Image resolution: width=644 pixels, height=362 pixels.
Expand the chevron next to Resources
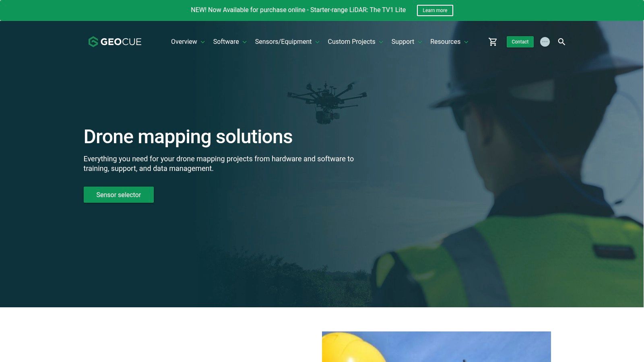click(x=466, y=42)
